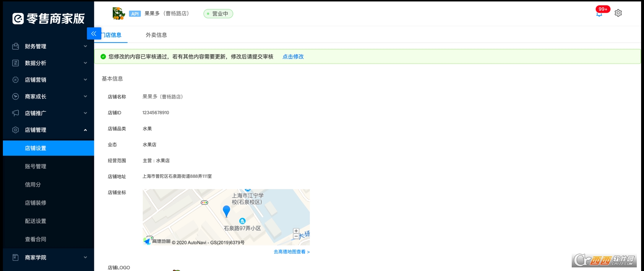644x271 pixels.
Task: Click the 财务管理 menu label
Action: point(35,46)
